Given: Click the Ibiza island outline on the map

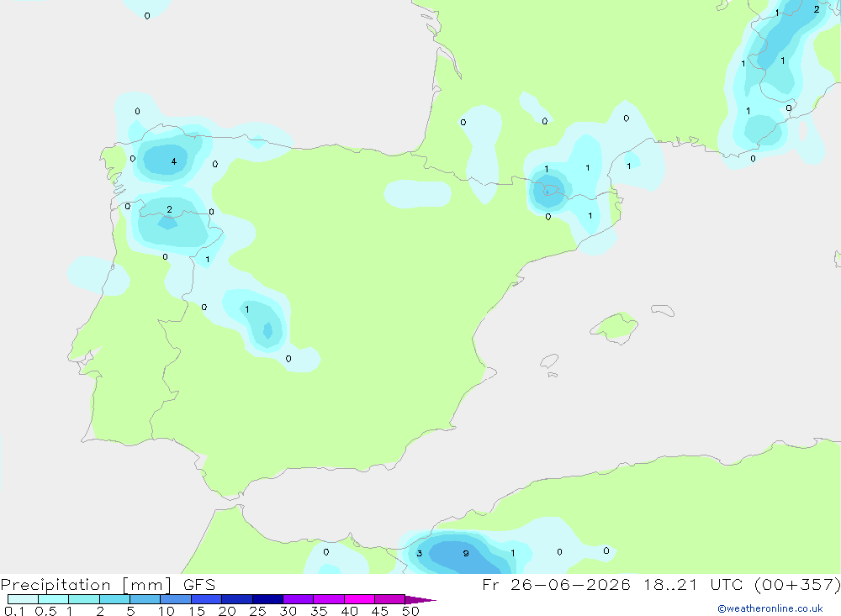Looking at the screenshot, I should click(549, 361).
